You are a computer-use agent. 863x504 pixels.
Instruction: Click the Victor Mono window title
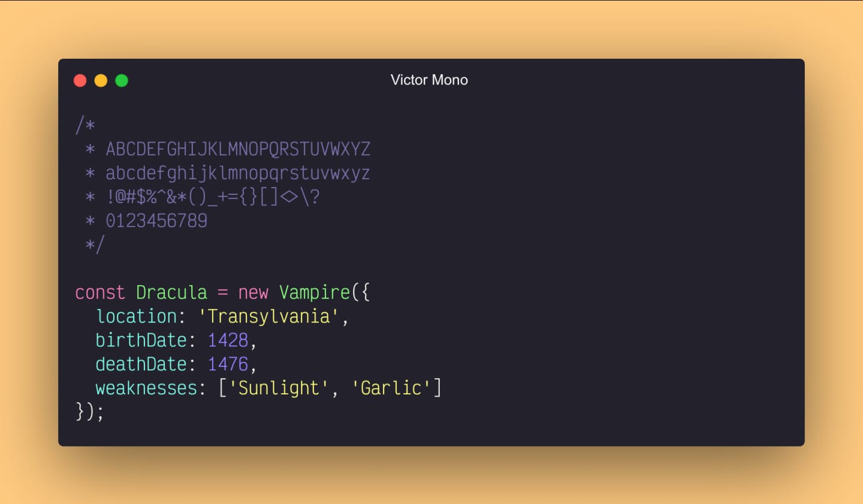pyautogui.click(x=429, y=80)
